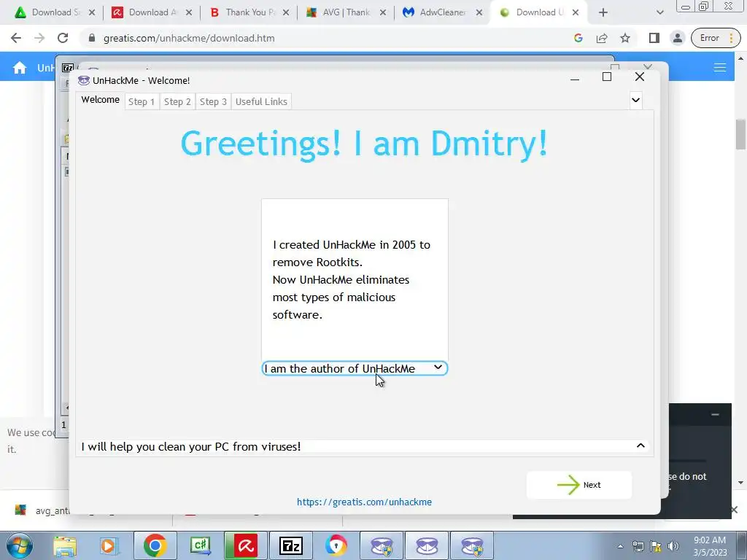Viewport: 747px width, 560px height.
Task: Open the volume tray icon
Action: (673, 546)
